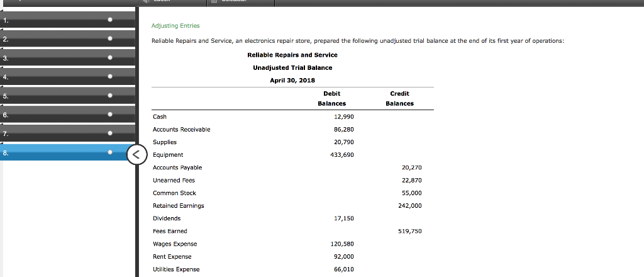This screenshot has height=277, width=644.
Task: Open question 2 in the sidebar
Action: (67, 38)
